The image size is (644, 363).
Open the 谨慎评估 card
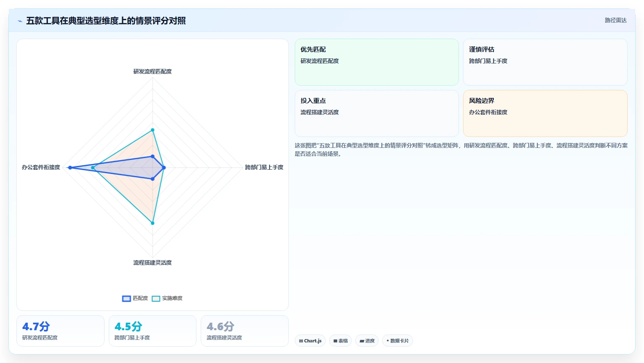pos(545,62)
